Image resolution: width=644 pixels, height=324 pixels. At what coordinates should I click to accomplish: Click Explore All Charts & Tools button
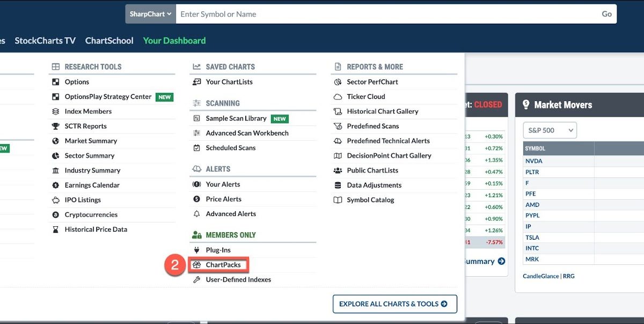tap(395, 304)
